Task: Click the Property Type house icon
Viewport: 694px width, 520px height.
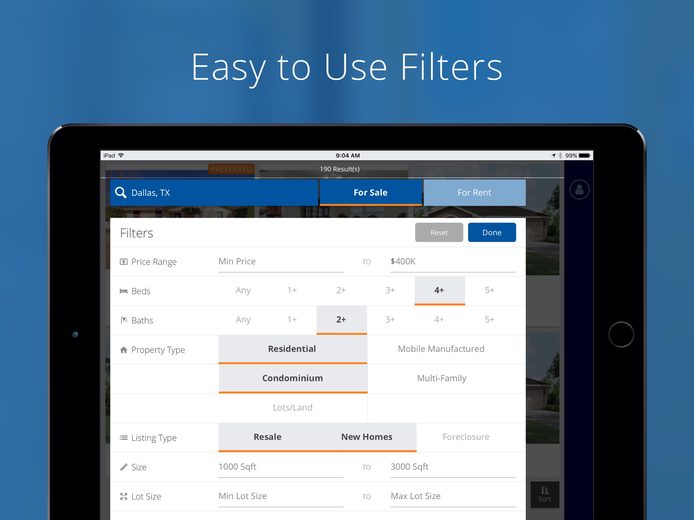Action: coord(124,350)
